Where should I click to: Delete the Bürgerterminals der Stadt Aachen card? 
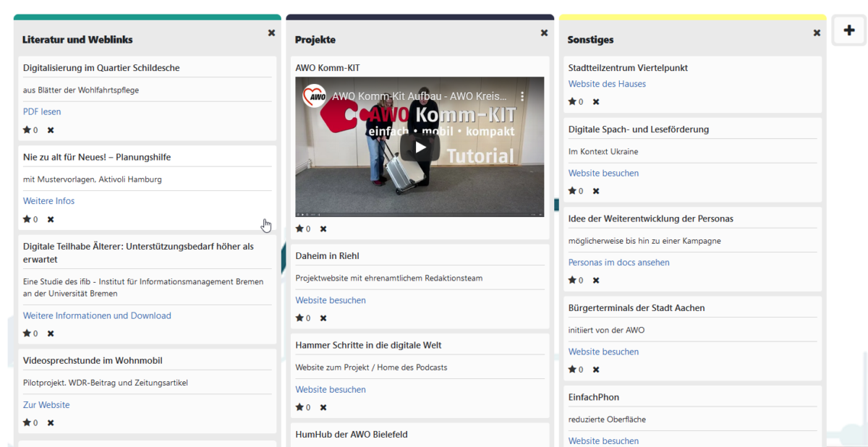click(596, 370)
